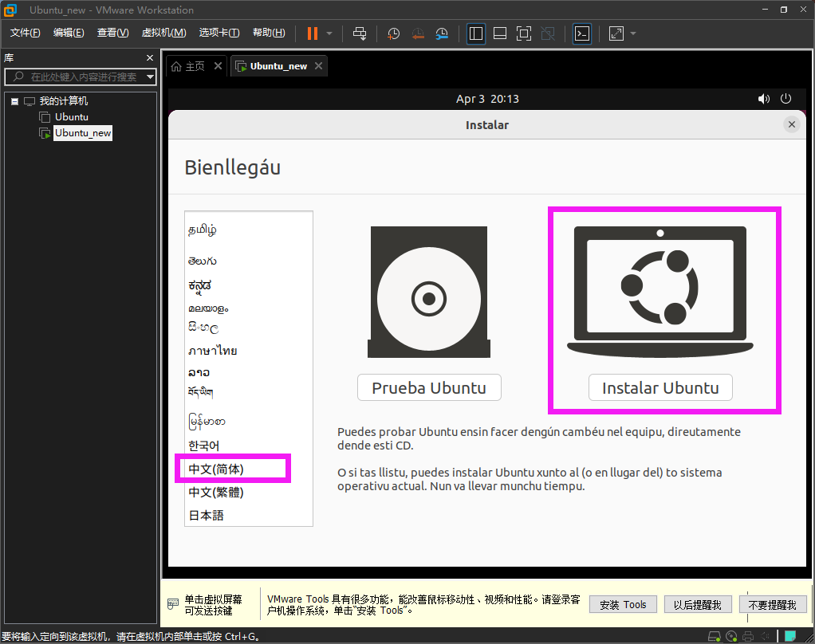The width and height of the screenshot is (815, 644).
Task: Open the 帮助(H) menu
Action: click(269, 33)
